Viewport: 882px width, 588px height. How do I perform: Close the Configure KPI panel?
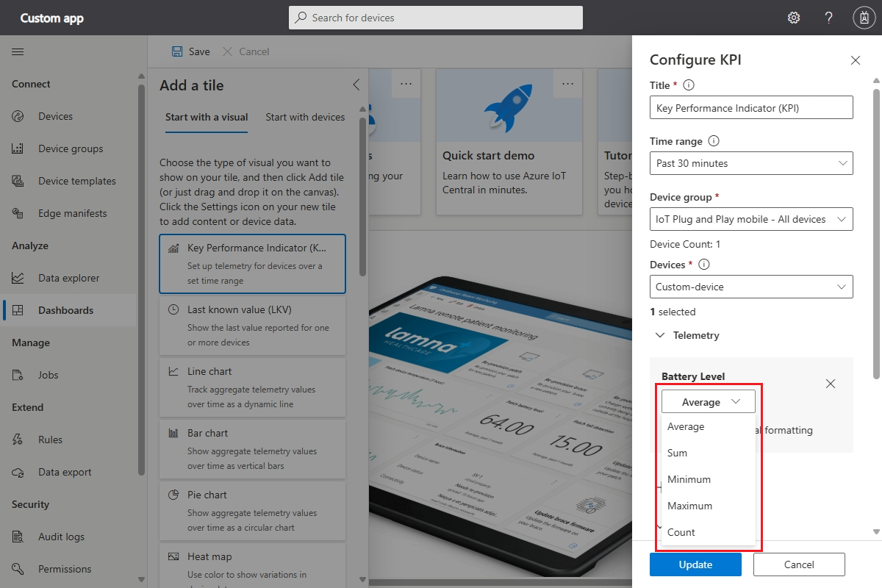[856, 60]
